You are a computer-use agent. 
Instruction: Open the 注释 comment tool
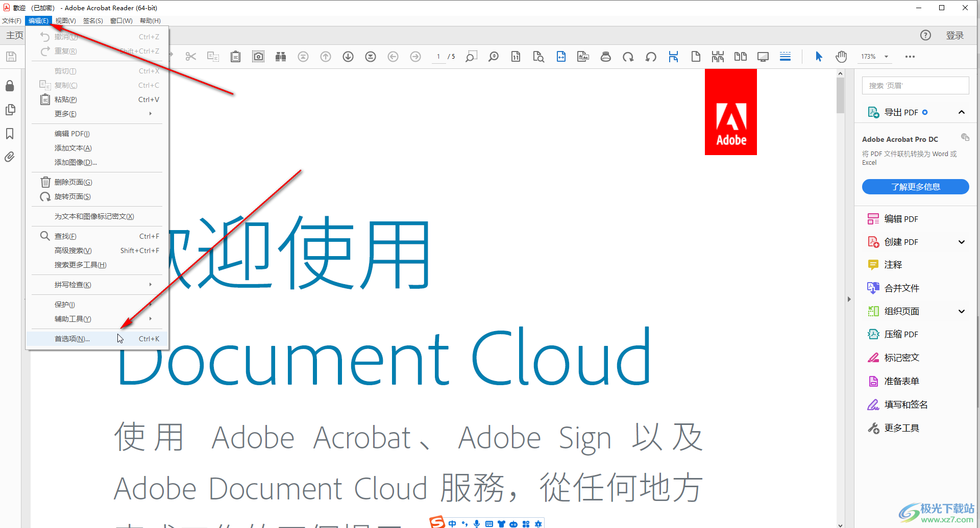(x=893, y=265)
